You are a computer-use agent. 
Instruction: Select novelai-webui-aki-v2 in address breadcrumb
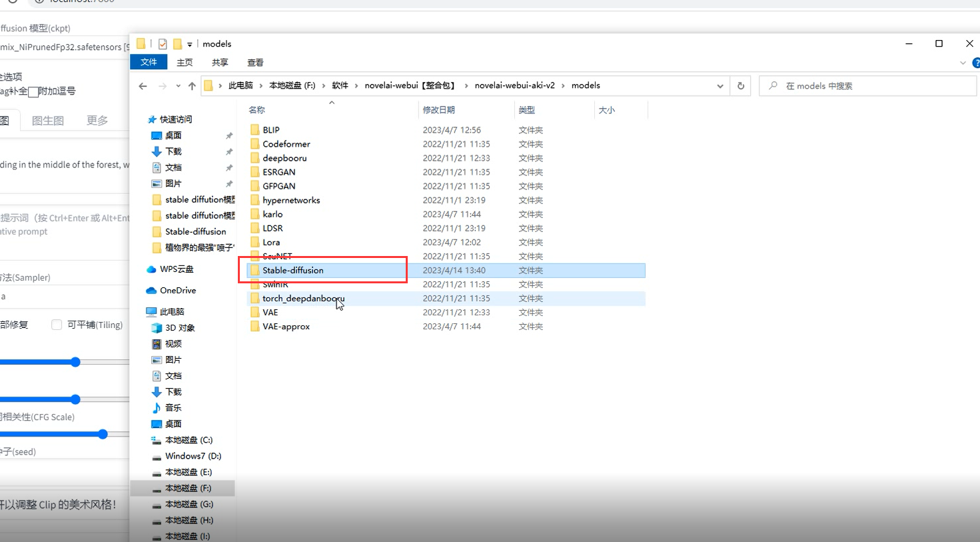[514, 85]
